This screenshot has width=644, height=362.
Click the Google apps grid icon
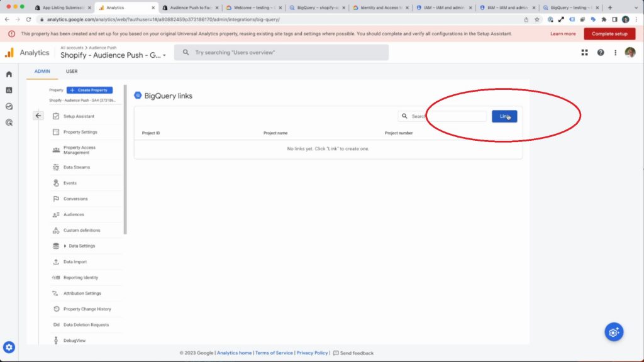(584, 53)
